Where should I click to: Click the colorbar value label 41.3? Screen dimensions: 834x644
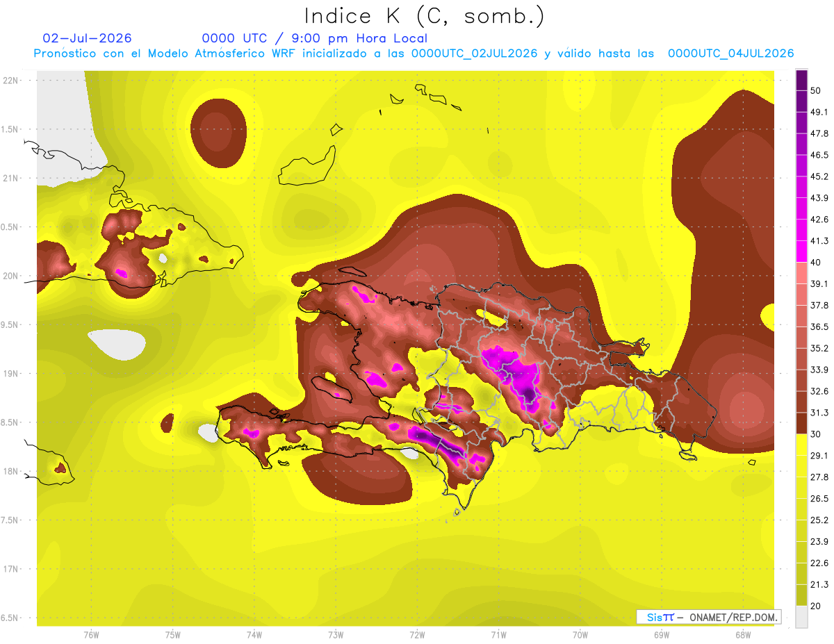[x=819, y=241]
